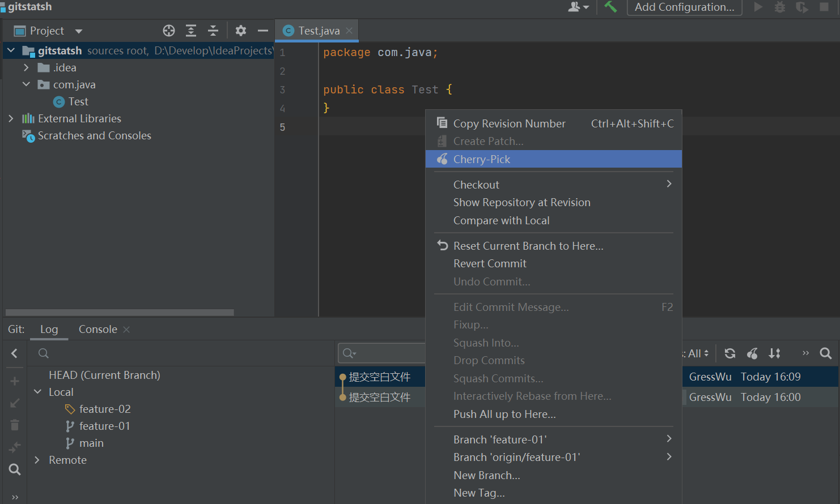The height and width of the screenshot is (504, 840).
Task: Open the user account avatar menu
Action: pos(578,7)
